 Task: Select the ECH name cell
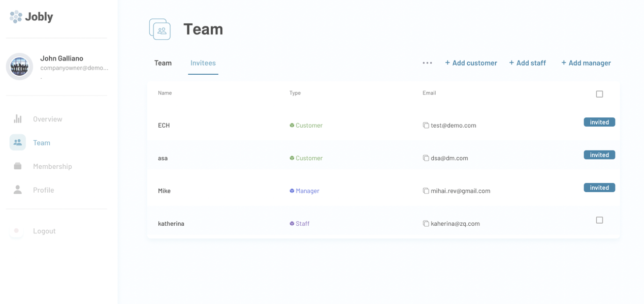tap(164, 126)
